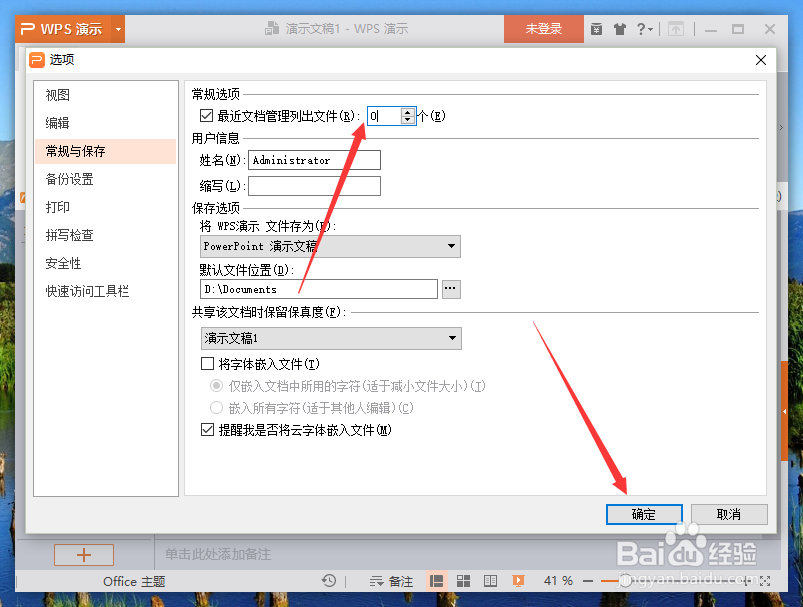Click the 缩写 initials field
Screen dimensions: 803x607
point(314,186)
